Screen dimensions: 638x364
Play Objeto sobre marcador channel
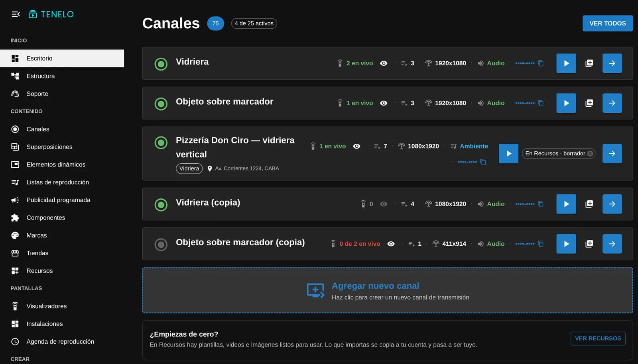[x=566, y=103]
